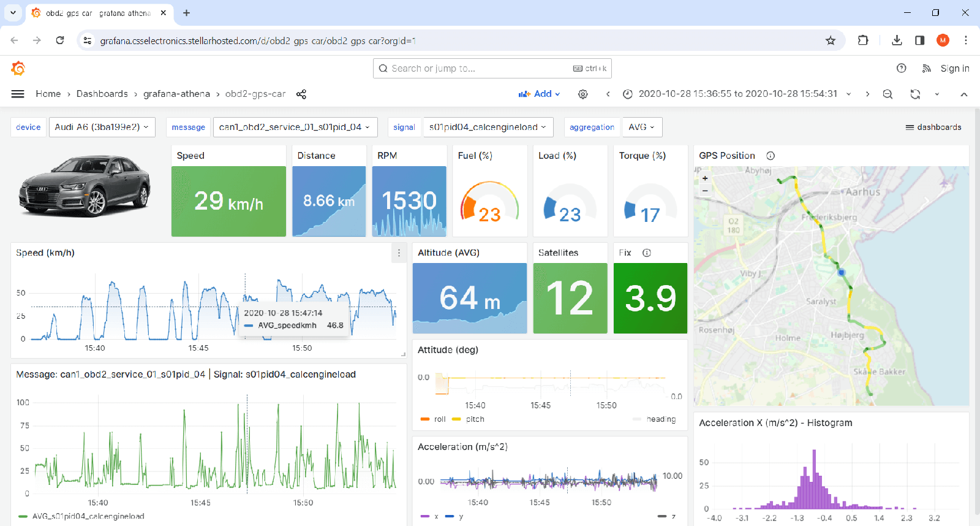Zoom in on the GPS map

coord(705,178)
